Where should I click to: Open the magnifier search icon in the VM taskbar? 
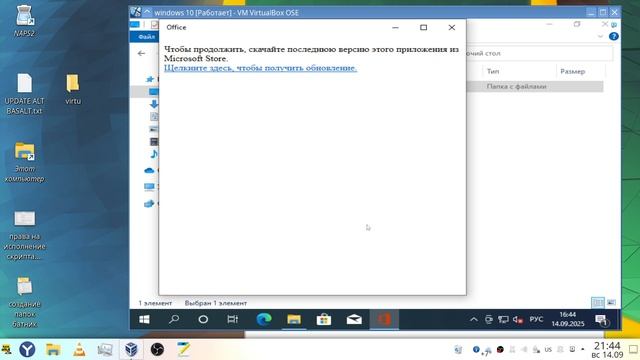(x=174, y=319)
